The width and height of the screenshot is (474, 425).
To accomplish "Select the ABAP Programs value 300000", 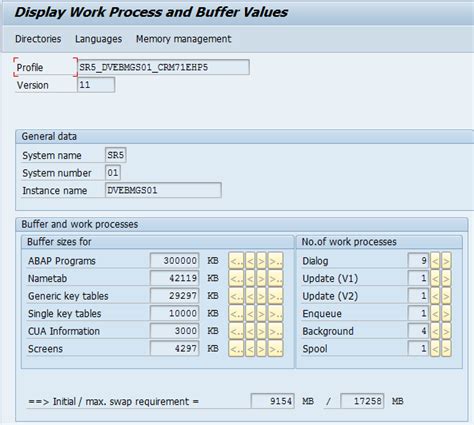I will pos(175,260).
